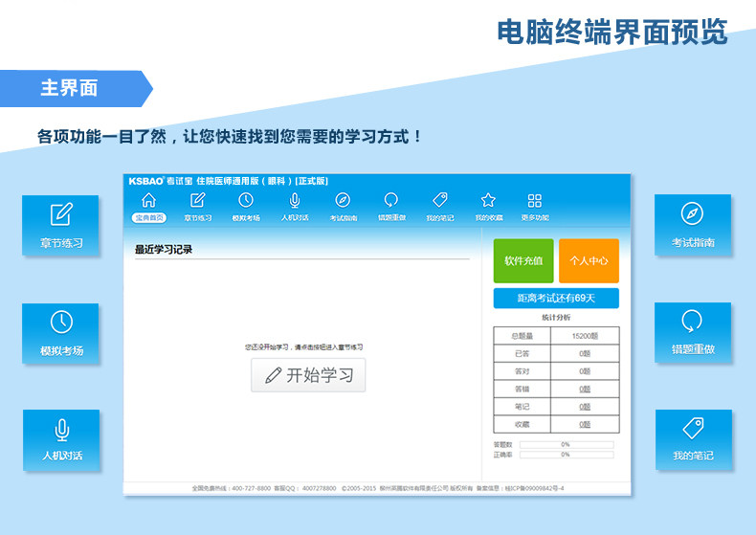The height and width of the screenshot is (535, 756).
Task: Click the 已答 table label
Action: click(523, 354)
